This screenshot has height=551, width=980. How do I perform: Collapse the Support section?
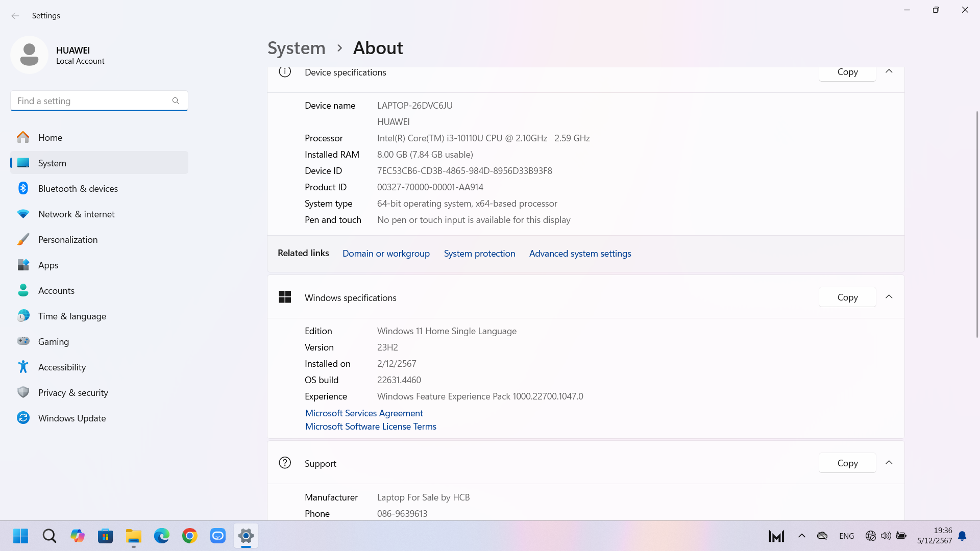(x=889, y=463)
